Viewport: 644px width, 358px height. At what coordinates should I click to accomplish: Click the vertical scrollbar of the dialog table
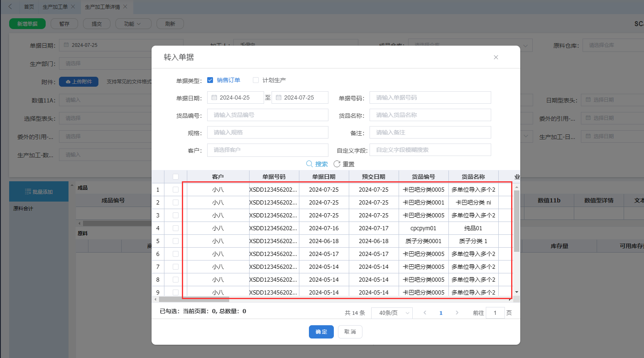517,221
